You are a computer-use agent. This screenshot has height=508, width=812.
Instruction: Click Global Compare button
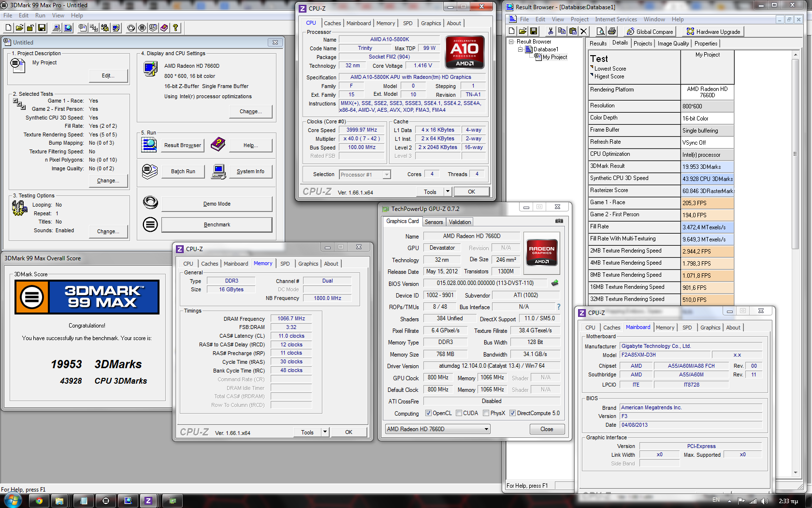pos(650,31)
